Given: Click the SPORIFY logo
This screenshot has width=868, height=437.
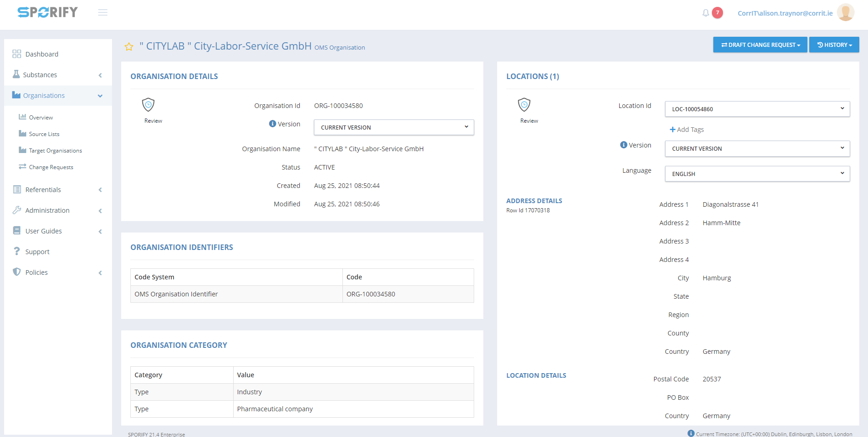Looking at the screenshot, I should point(48,12).
